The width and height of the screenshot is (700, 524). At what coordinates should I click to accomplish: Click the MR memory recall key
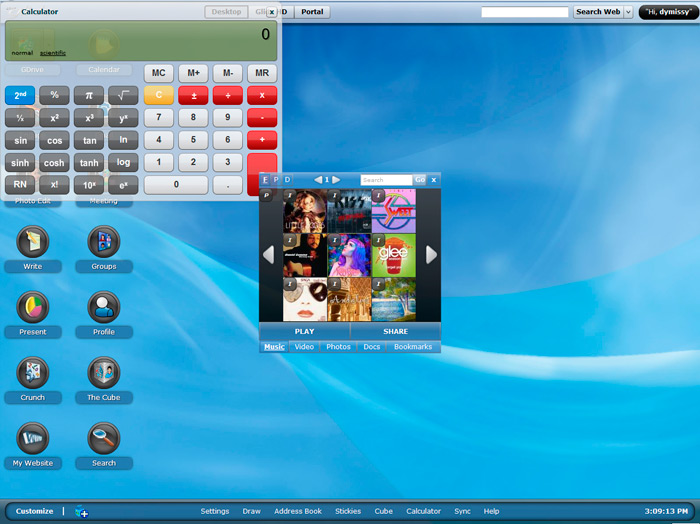coord(262,73)
